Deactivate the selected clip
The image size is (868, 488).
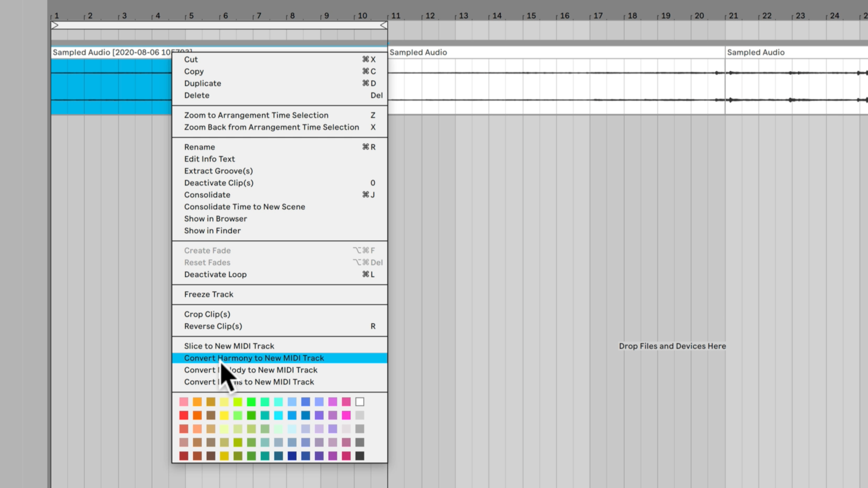218,183
